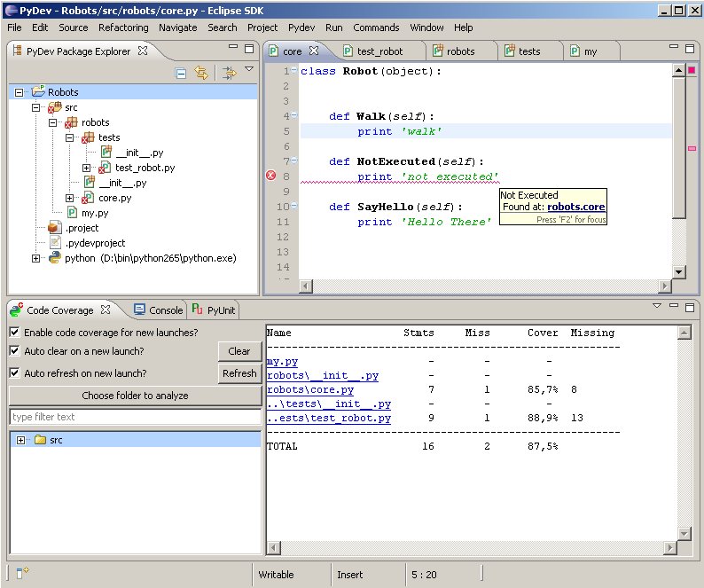
Task: Click editor horizontal scrollbar left arrow
Action: pos(306,286)
